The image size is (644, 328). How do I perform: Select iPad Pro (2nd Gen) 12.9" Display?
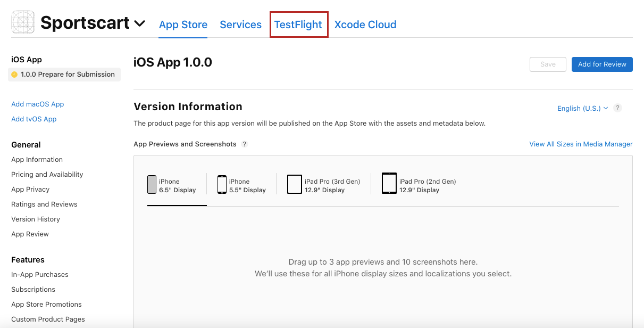[419, 185]
